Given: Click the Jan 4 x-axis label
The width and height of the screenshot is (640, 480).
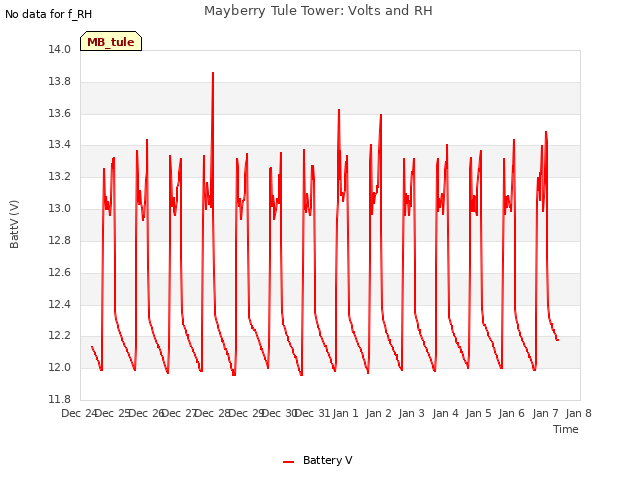Looking at the screenshot, I should [x=445, y=413].
